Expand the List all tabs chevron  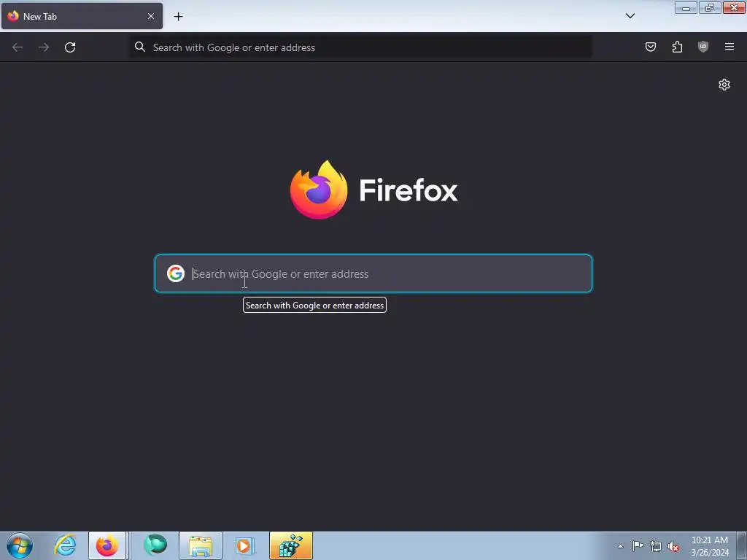tap(630, 16)
